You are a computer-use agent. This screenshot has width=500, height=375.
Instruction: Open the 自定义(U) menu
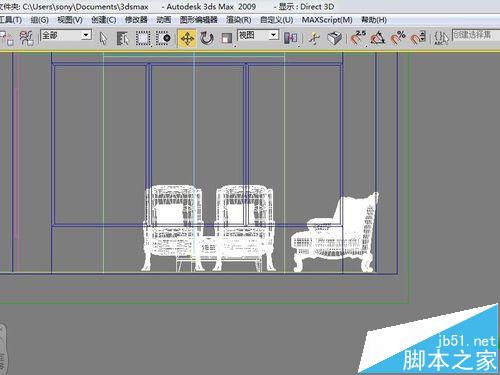(x=276, y=20)
